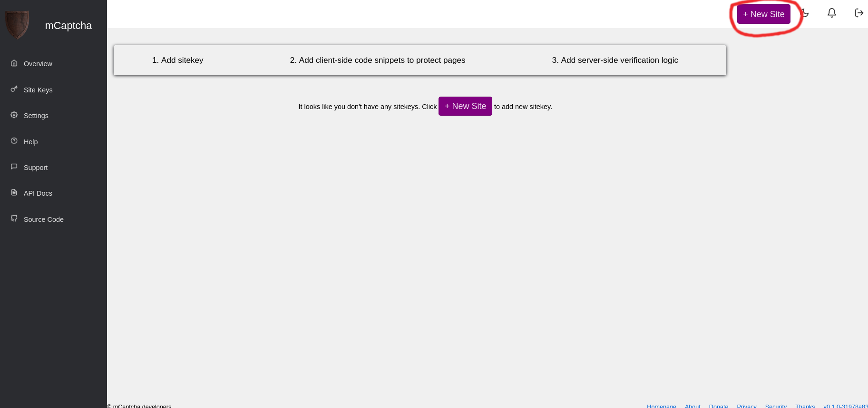Click the text "It looks like you don't have any sitekeys"
The height and width of the screenshot is (408, 868).
359,107
